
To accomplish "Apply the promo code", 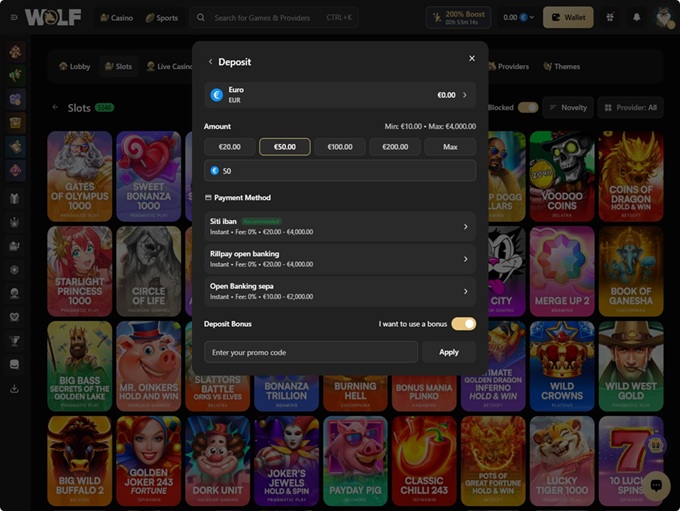I will pyautogui.click(x=449, y=352).
